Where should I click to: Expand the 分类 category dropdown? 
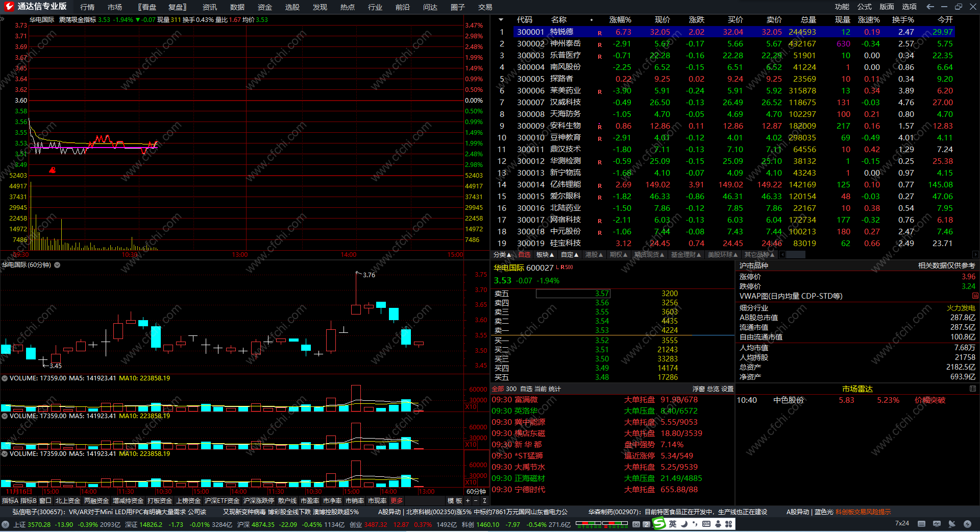click(x=502, y=255)
